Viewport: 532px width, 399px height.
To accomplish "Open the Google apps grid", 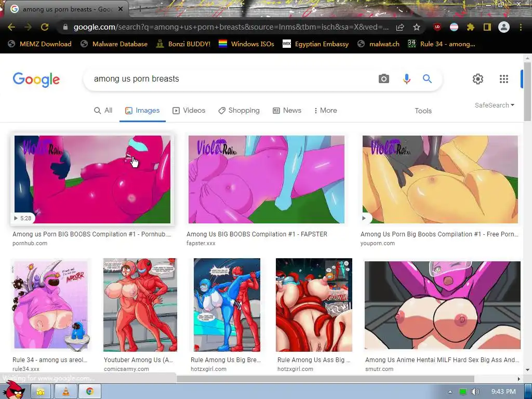I will [x=504, y=79].
